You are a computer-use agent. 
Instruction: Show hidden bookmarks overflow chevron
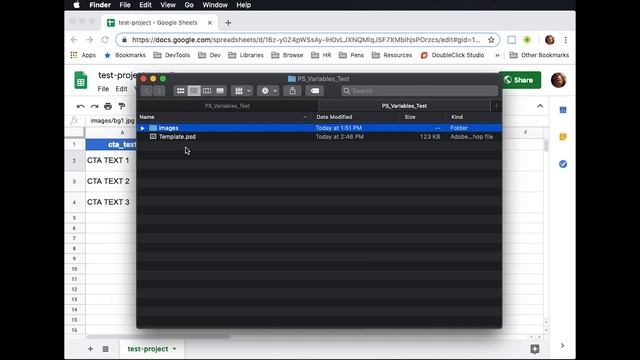[x=497, y=55]
